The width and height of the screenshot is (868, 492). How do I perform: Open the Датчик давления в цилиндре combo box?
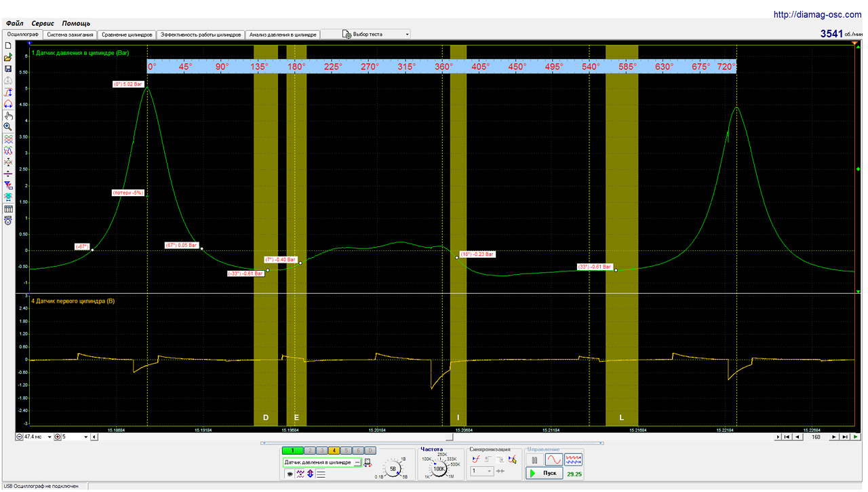click(x=322, y=462)
